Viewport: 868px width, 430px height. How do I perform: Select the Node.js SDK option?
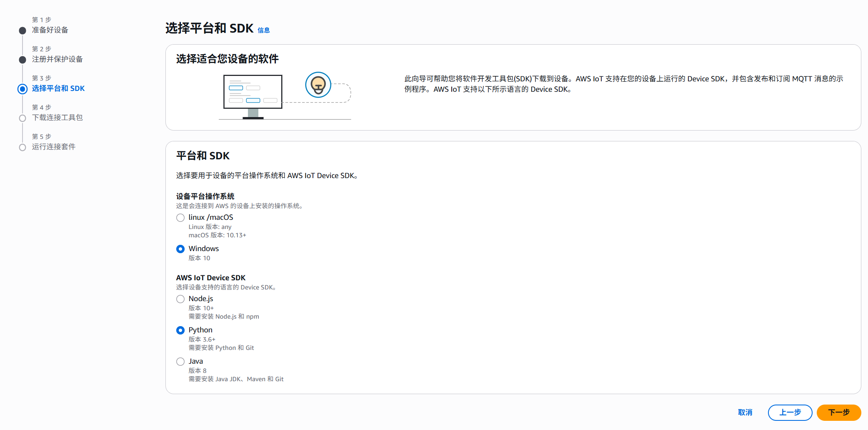[x=180, y=299]
